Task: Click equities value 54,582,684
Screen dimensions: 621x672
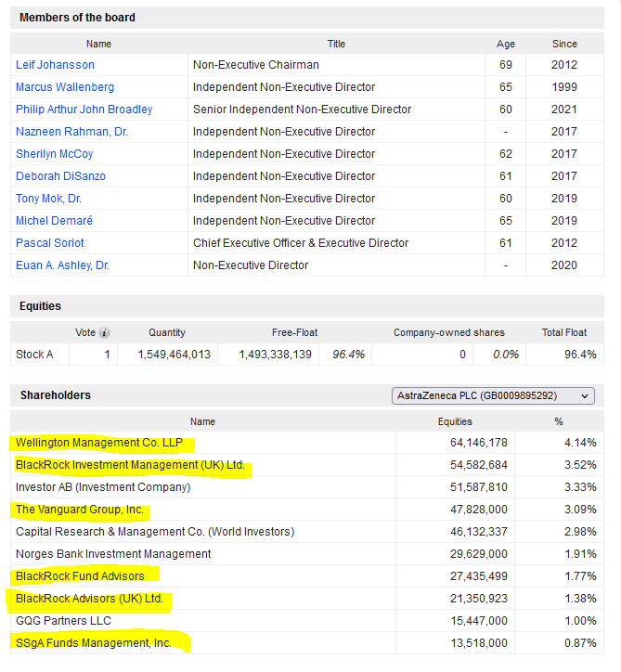Action: coord(479,465)
